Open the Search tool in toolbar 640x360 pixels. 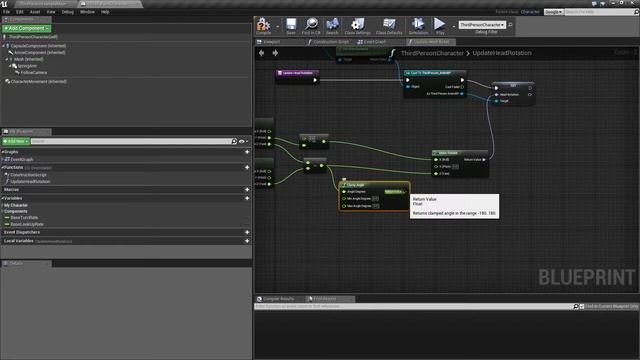coord(332,26)
